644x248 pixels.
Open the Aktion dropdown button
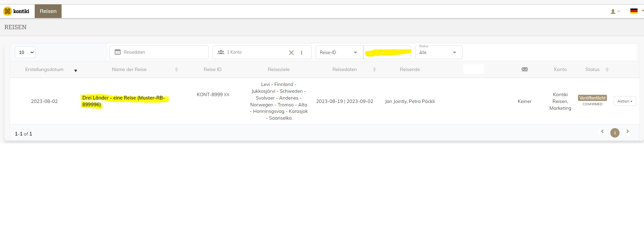point(625,101)
